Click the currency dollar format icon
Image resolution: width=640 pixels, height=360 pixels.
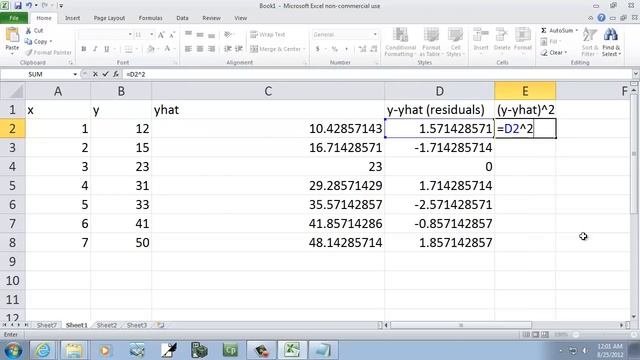tap(318, 49)
